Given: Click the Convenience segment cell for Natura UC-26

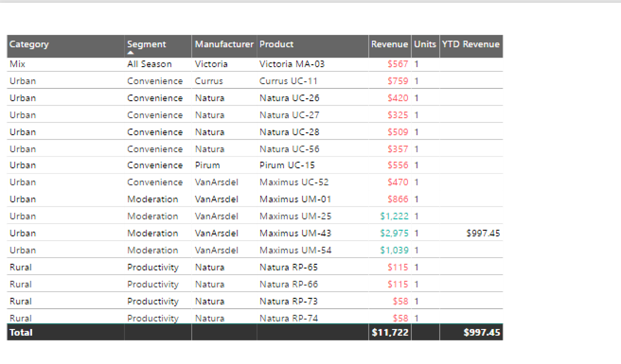Looking at the screenshot, I should (154, 98).
